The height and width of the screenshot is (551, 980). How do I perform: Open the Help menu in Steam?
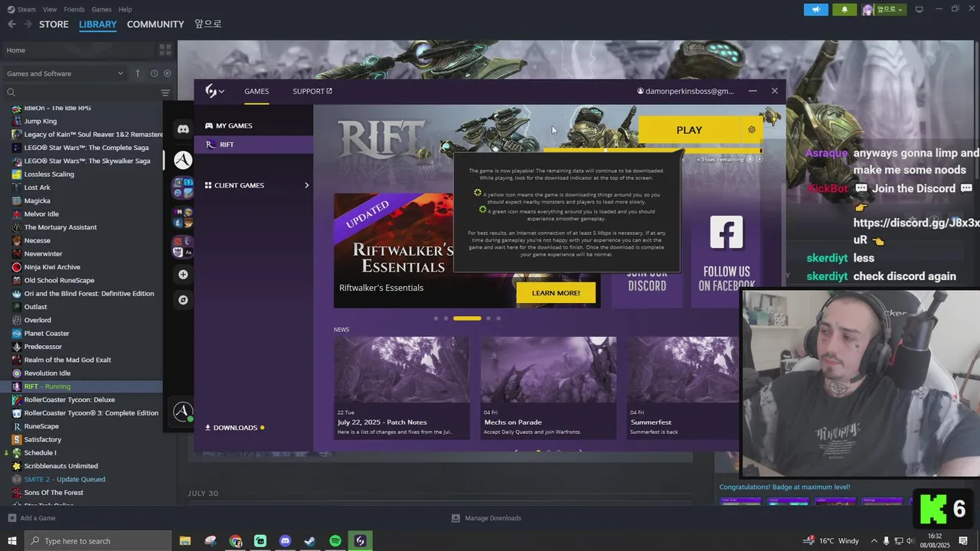point(125,9)
